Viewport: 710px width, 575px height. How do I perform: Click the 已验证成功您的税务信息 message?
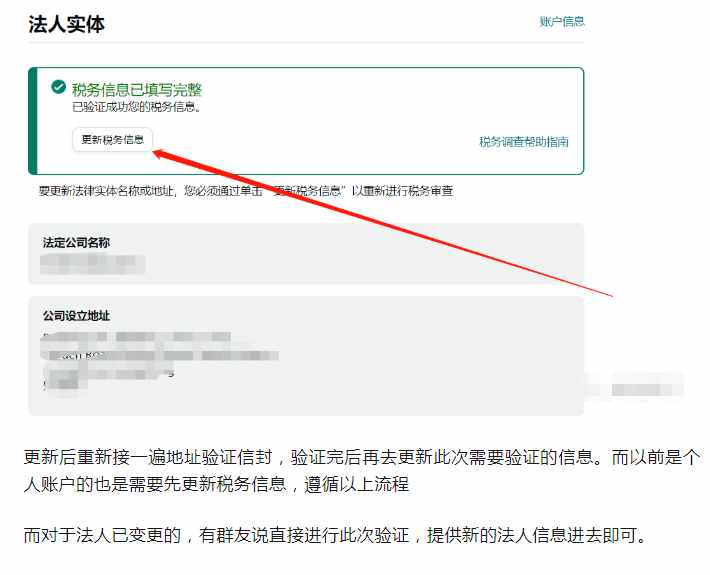pyautogui.click(x=136, y=107)
